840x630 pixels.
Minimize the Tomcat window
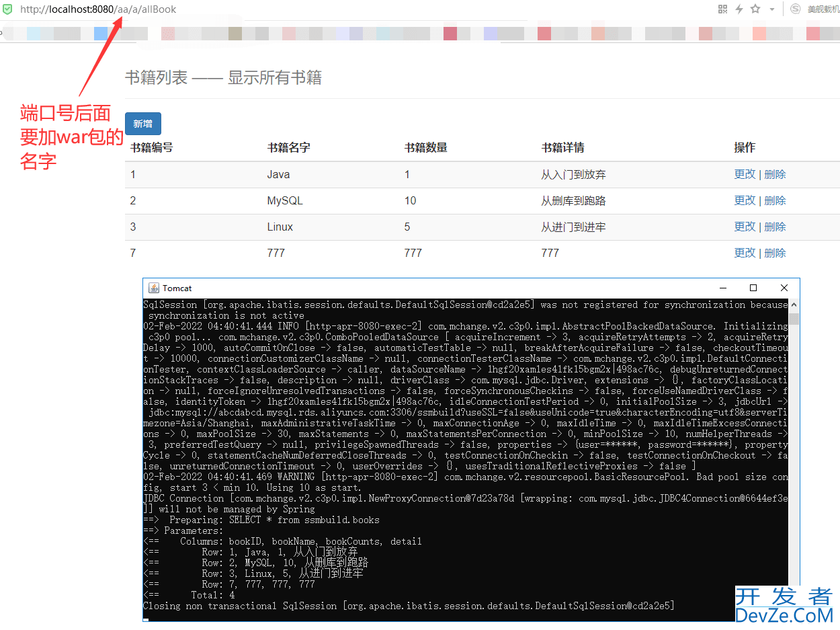722,288
